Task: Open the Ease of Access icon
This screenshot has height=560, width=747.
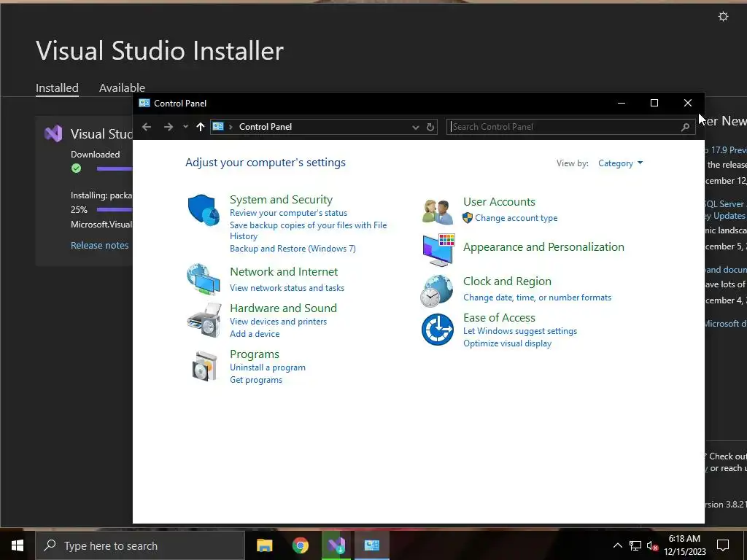Action: click(438, 330)
